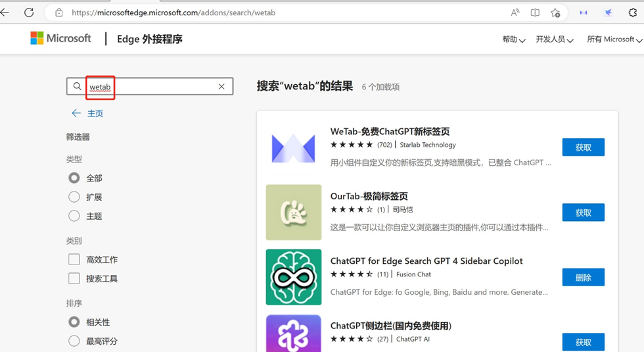Click the search magnifier icon in search box

[x=78, y=86]
